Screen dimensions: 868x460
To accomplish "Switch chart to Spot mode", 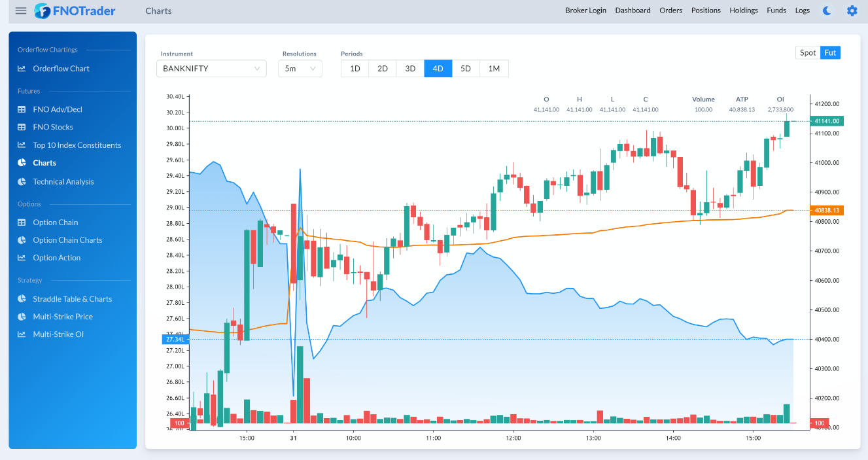I will (808, 53).
